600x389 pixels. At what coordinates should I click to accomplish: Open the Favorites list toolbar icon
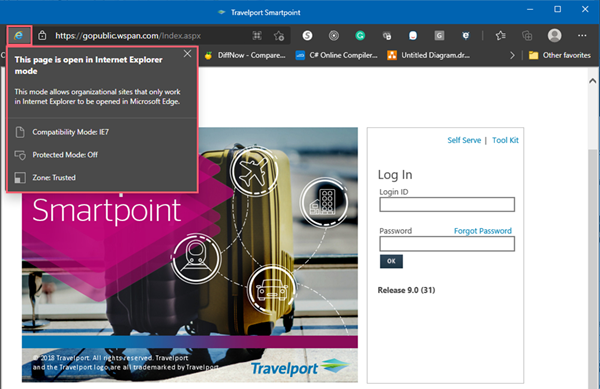click(501, 36)
